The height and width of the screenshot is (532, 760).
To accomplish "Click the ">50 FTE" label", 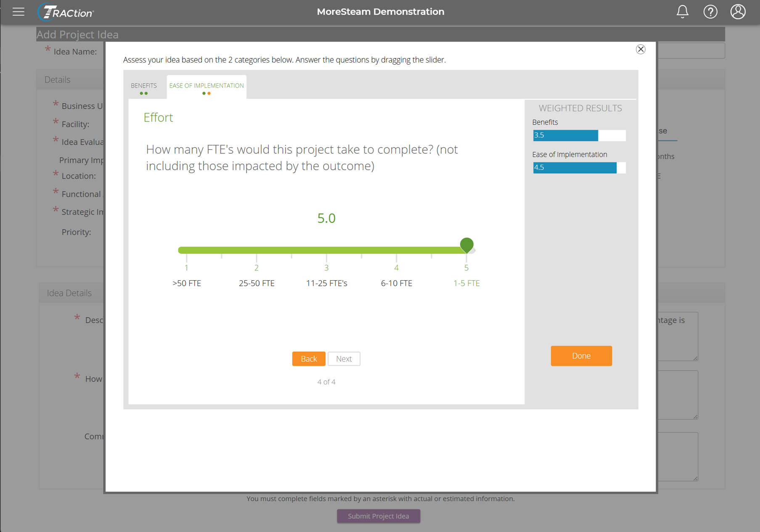I will 187,283.
